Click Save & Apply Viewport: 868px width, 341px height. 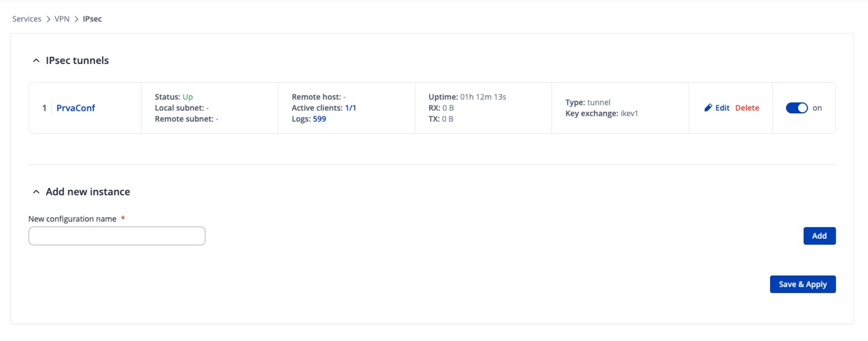[802, 284]
